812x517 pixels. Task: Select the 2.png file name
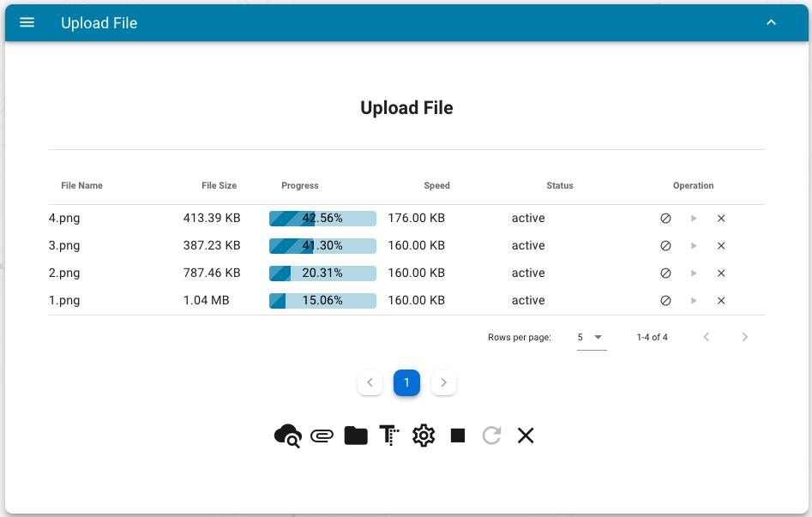64,273
